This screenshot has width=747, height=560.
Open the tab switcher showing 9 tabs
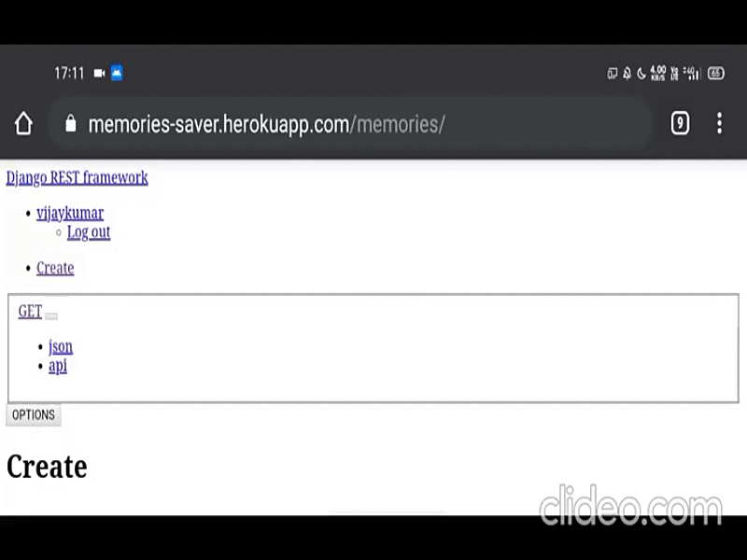pos(680,123)
